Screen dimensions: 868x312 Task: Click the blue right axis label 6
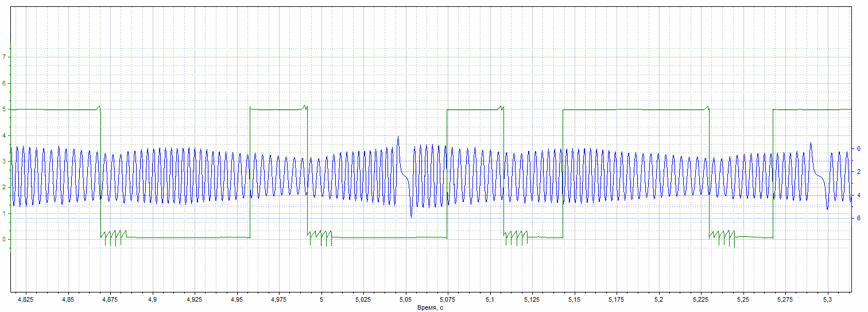(x=858, y=219)
